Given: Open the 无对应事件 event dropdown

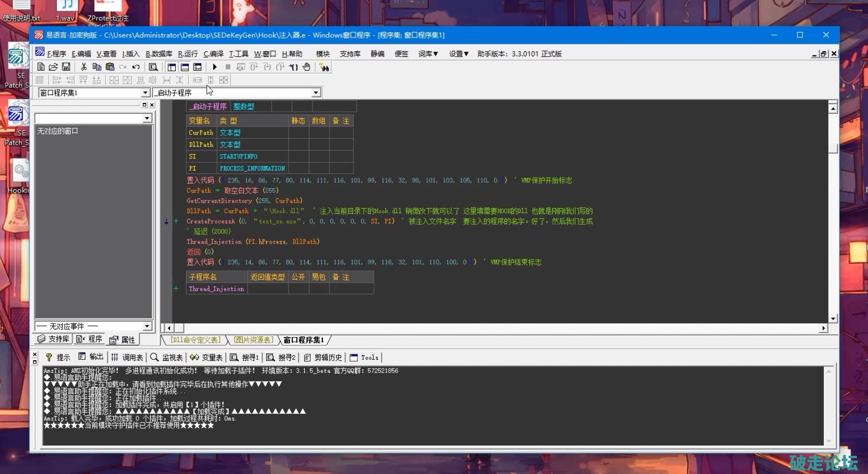Looking at the screenshot, I should [147, 326].
